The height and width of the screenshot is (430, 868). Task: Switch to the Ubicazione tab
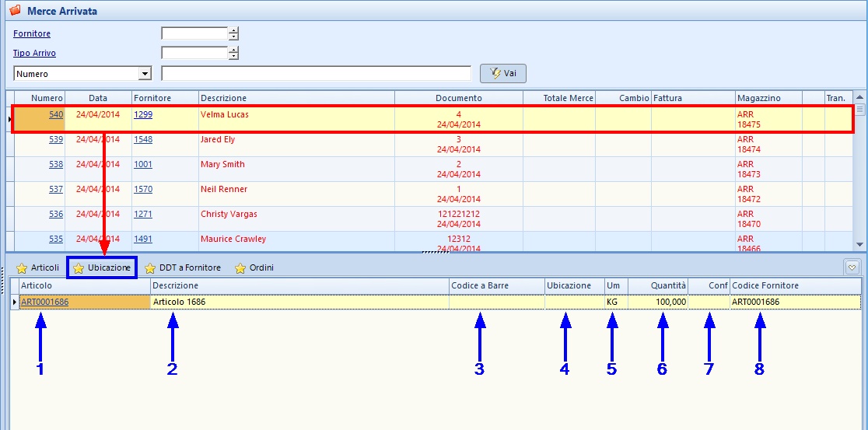click(103, 267)
